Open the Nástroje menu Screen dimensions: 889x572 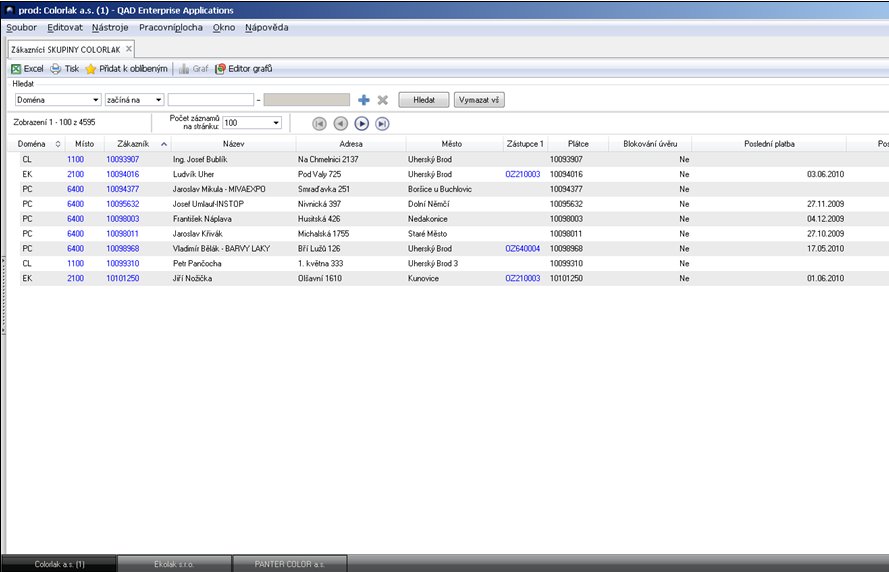[x=110, y=27]
